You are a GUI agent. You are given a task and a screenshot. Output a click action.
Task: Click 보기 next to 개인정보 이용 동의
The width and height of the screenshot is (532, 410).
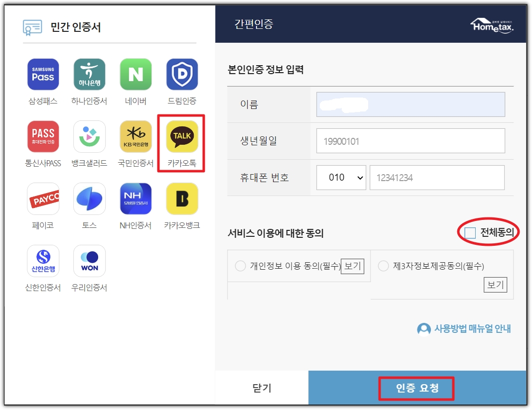[x=355, y=266]
